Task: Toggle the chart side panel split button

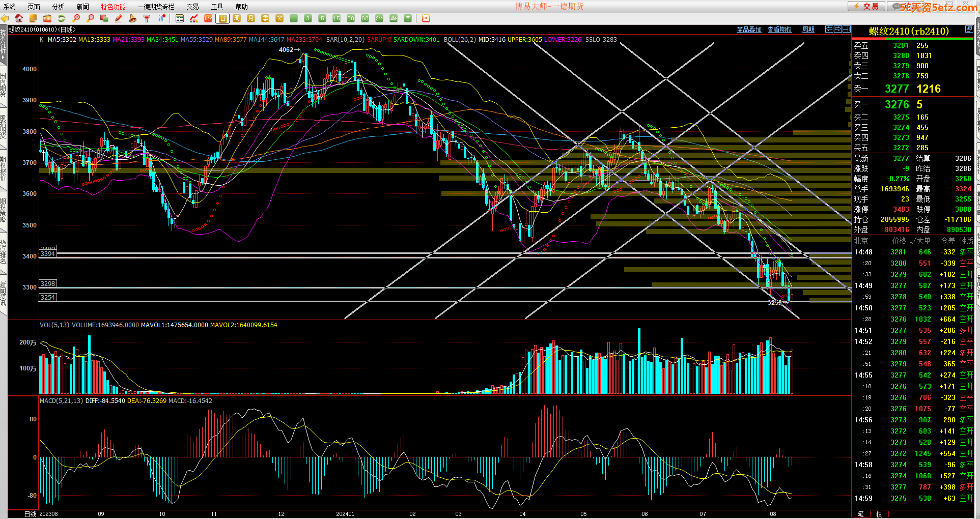Action: 846,30
